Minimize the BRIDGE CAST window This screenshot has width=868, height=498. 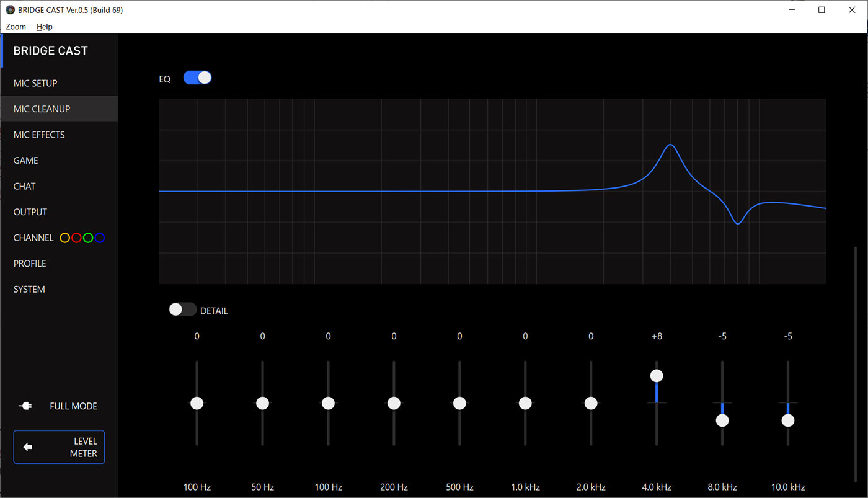coord(792,10)
